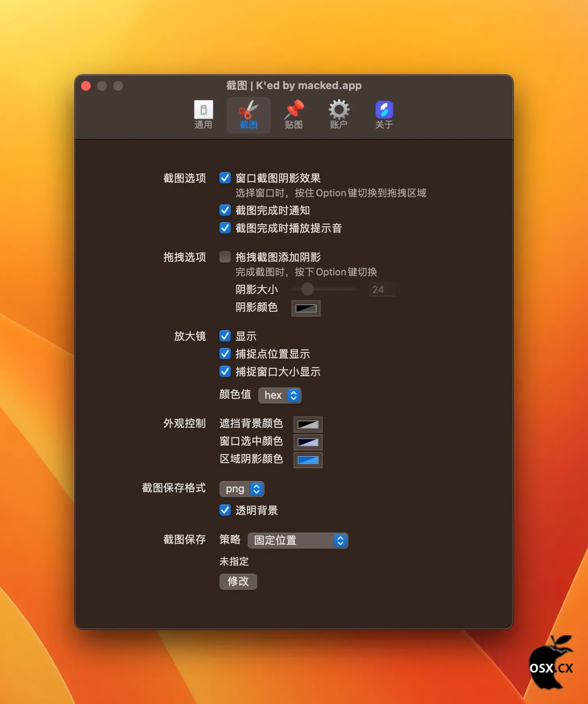Uncheck 截图完成时播放提示音
The height and width of the screenshot is (704, 588).
click(225, 228)
